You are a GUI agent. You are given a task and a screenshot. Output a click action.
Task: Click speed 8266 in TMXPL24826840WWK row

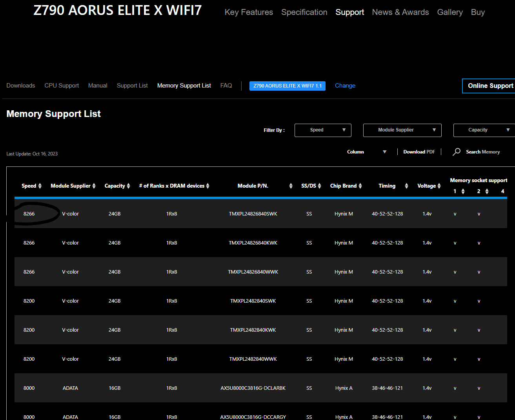pos(29,272)
